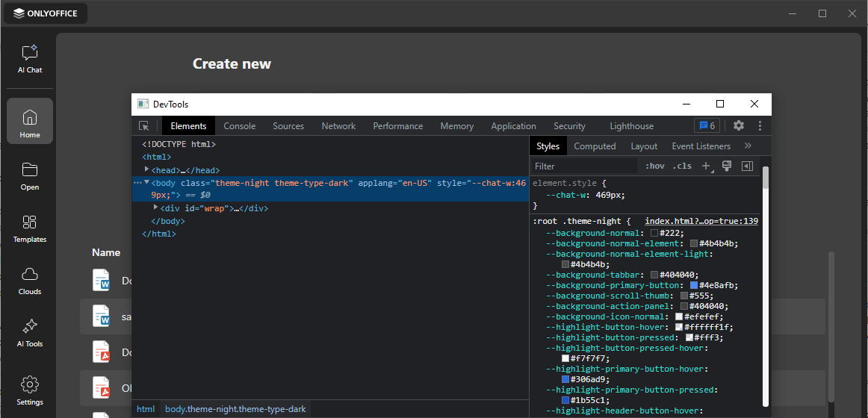Expand the head element node
Viewport: 868px width, 418px height.
tap(146, 169)
